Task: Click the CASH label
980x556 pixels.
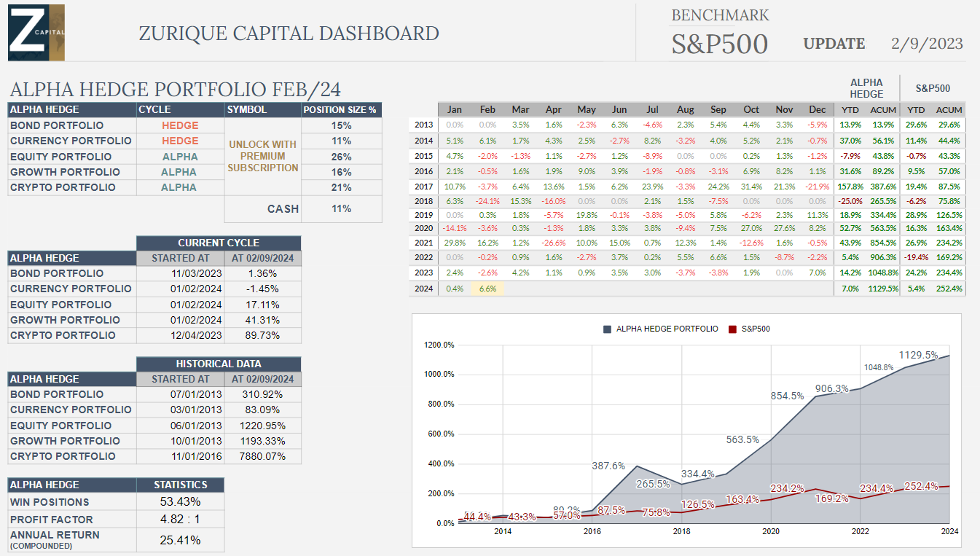Action: pyautogui.click(x=283, y=209)
